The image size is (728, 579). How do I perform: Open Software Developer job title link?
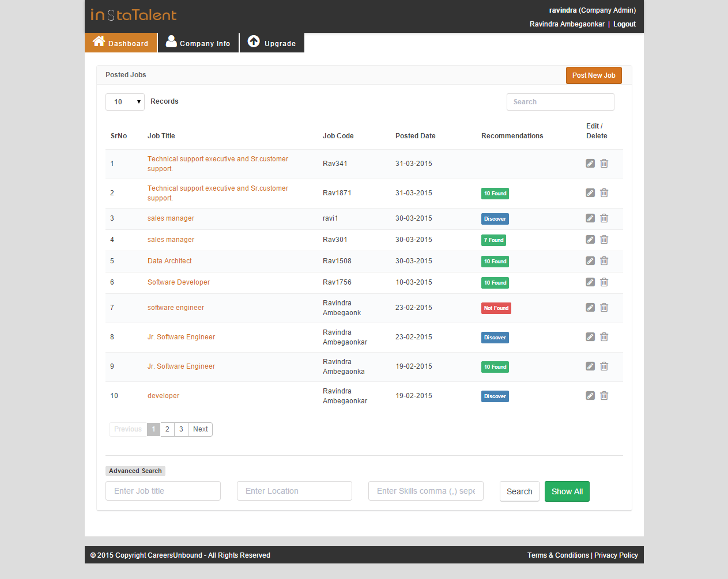click(179, 282)
